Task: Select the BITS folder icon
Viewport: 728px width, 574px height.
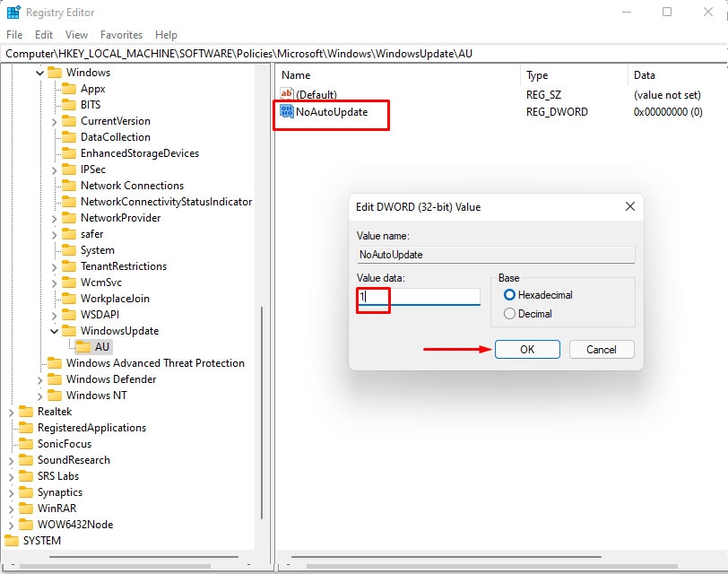Action: 69,105
